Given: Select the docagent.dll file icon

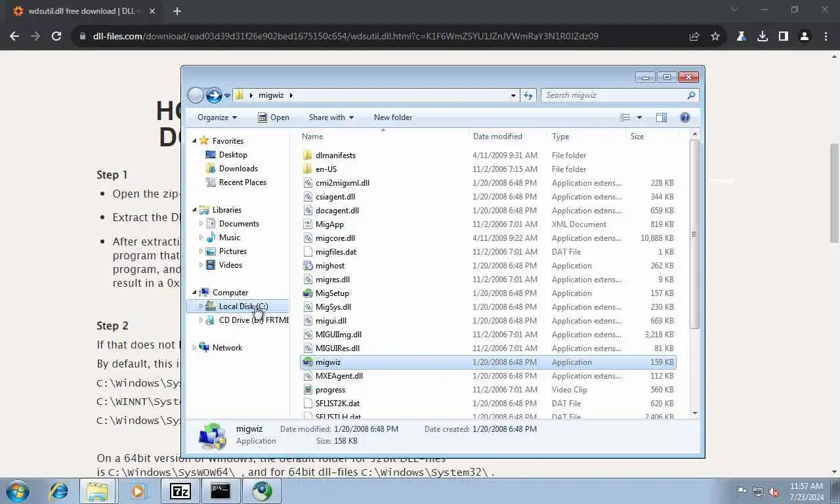Looking at the screenshot, I should 308,211.
